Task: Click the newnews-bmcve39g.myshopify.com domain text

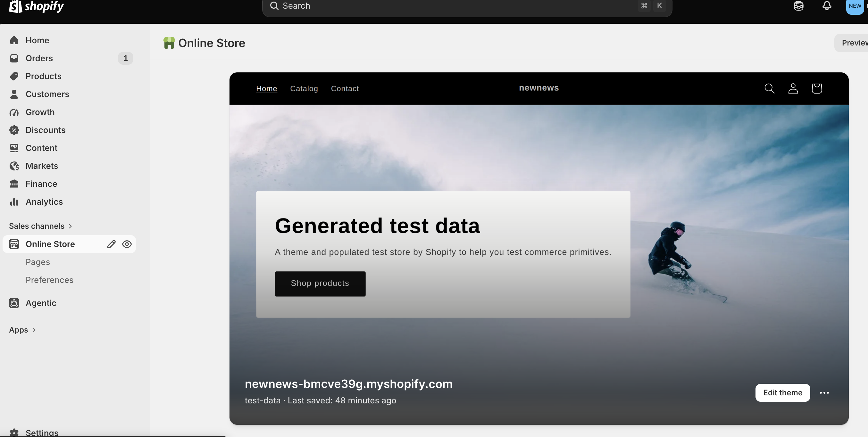Action: (348, 384)
